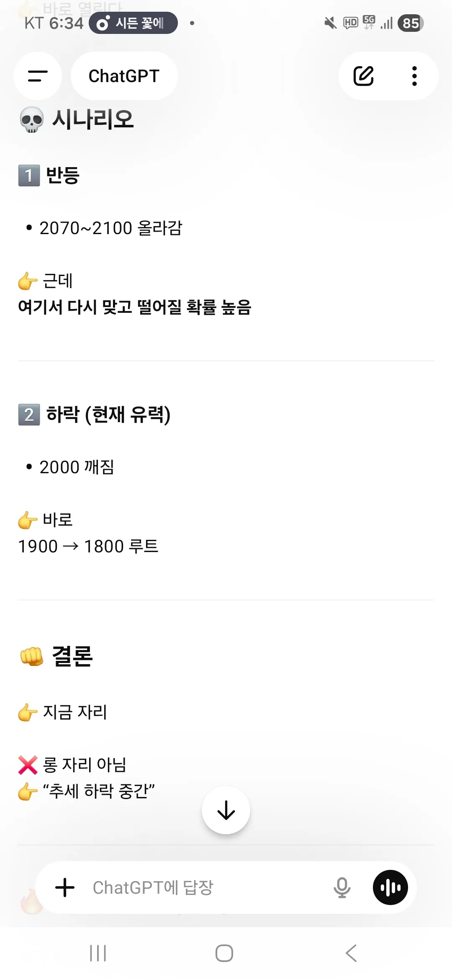
Task: Tap the '2070~2100 올라감' bullet line
Action: 111,228
